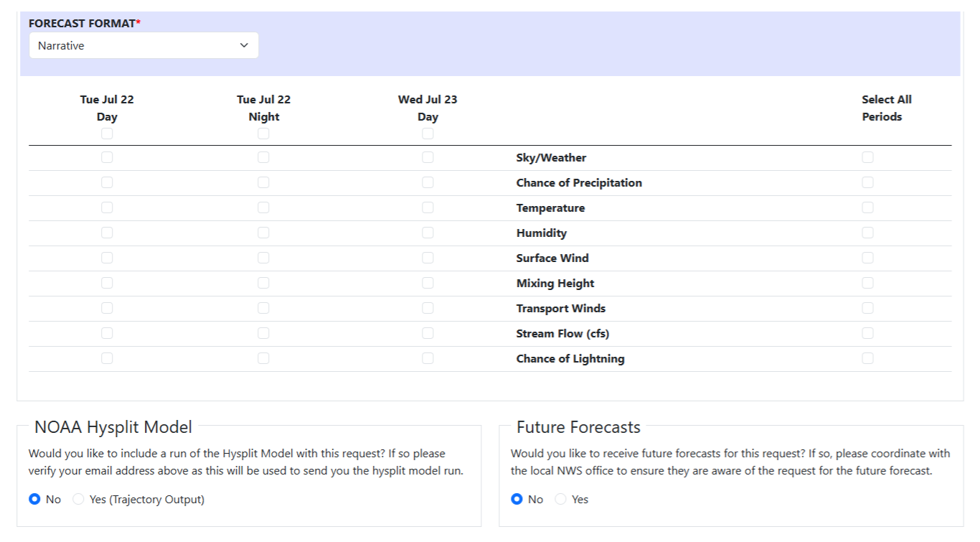Viewport: 980px width, 542px height.
Task: Choose Yes for Future Forecasts
Action: coord(560,499)
